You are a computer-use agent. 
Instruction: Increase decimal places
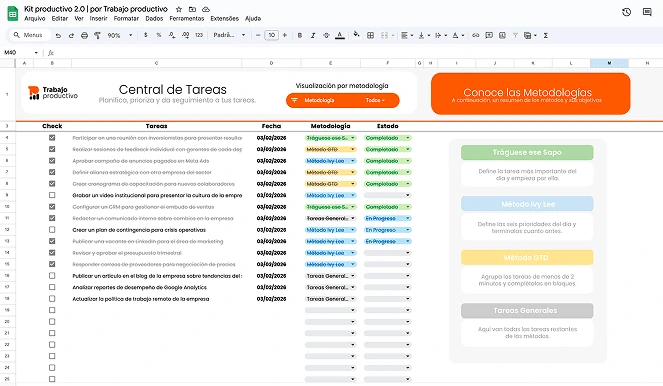pyautogui.click(x=186, y=35)
